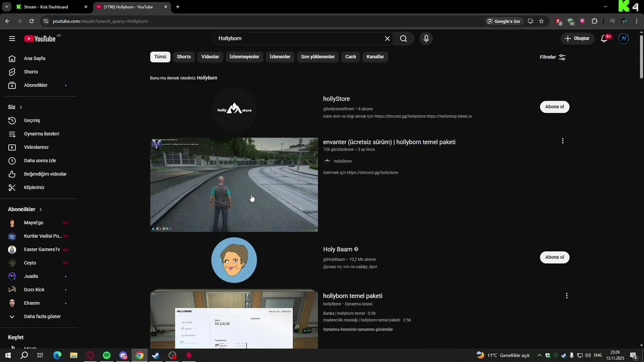Click suggested spelling Hollyburn link
The image size is (644, 362).
click(207, 78)
